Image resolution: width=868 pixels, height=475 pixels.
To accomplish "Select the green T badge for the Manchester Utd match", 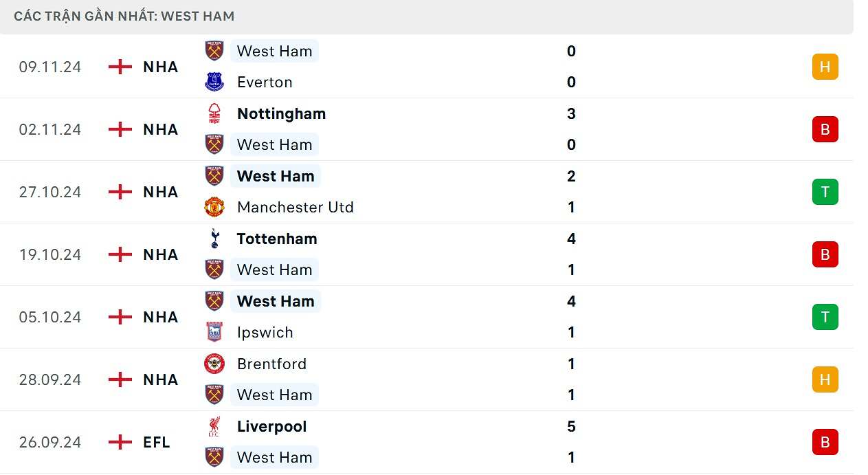I will (825, 192).
